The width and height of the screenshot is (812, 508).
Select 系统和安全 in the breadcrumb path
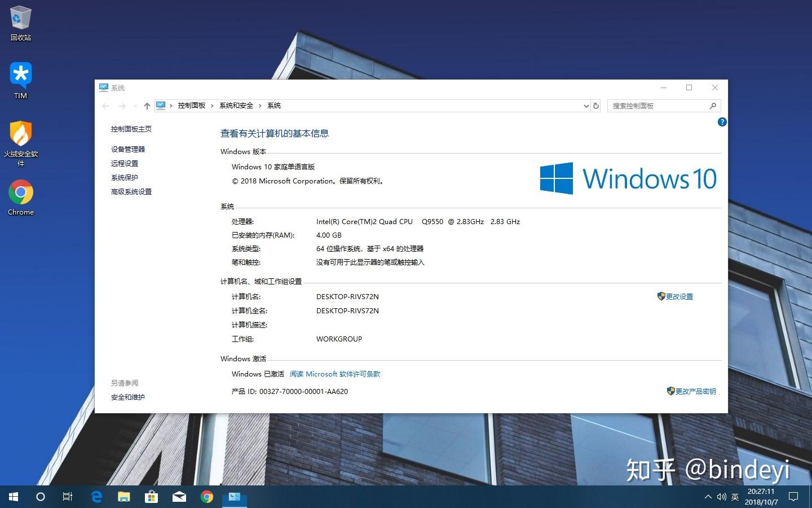(236, 106)
